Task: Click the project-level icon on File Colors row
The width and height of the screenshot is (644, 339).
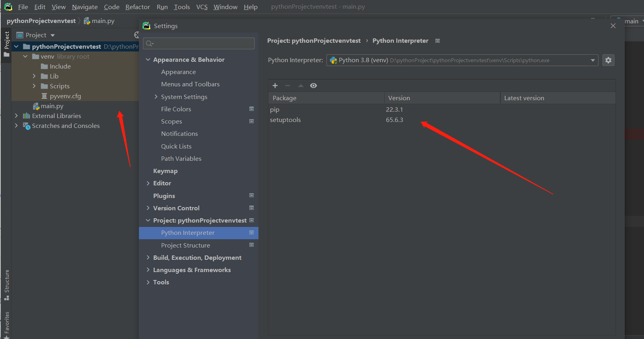Action: (x=251, y=109)
